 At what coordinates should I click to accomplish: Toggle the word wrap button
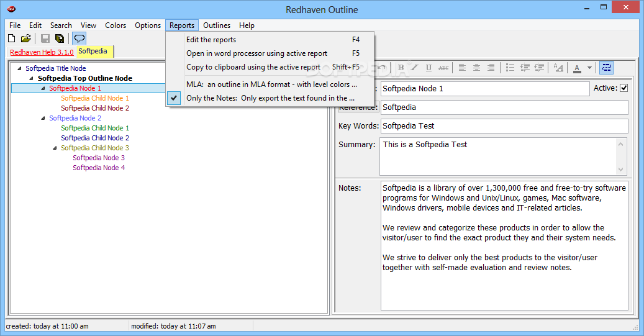pyautogui.click(x=606, y=68)
